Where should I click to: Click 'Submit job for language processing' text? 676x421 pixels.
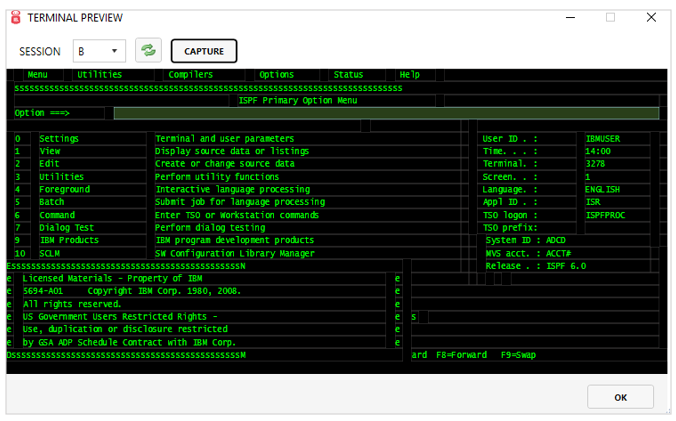click(240, 202)
